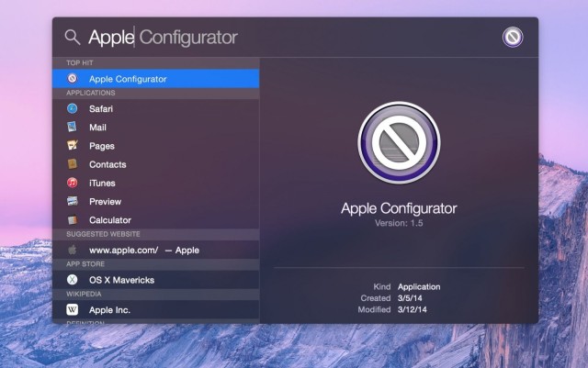Click the Safari compass icon
Image resolution: width=588 pixels, height=368 pixels.
73,108
